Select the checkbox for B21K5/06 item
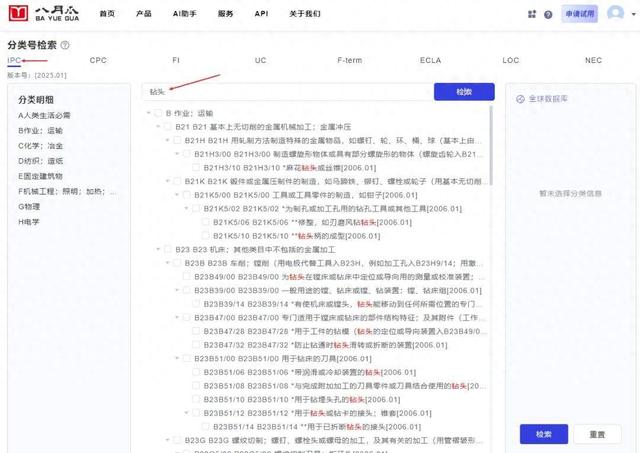Image resolution: width=640 pixels, height=453 pixels. [205, 222]
